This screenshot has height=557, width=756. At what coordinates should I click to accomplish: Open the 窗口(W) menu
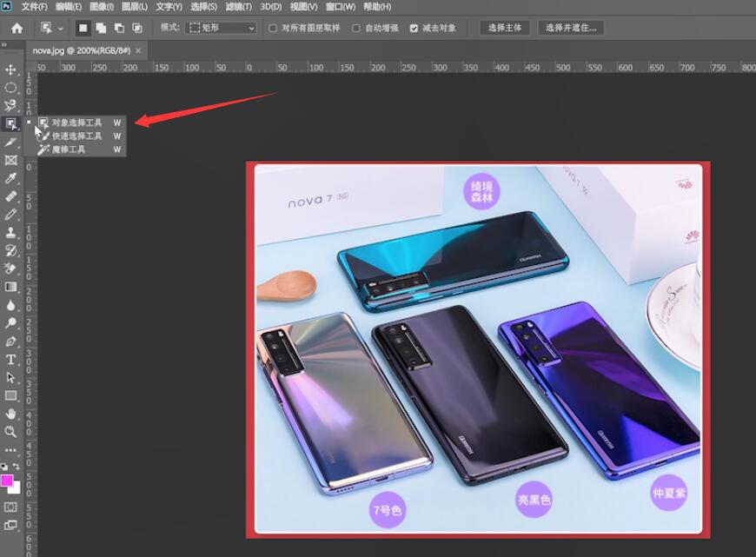tap(341, 7)
